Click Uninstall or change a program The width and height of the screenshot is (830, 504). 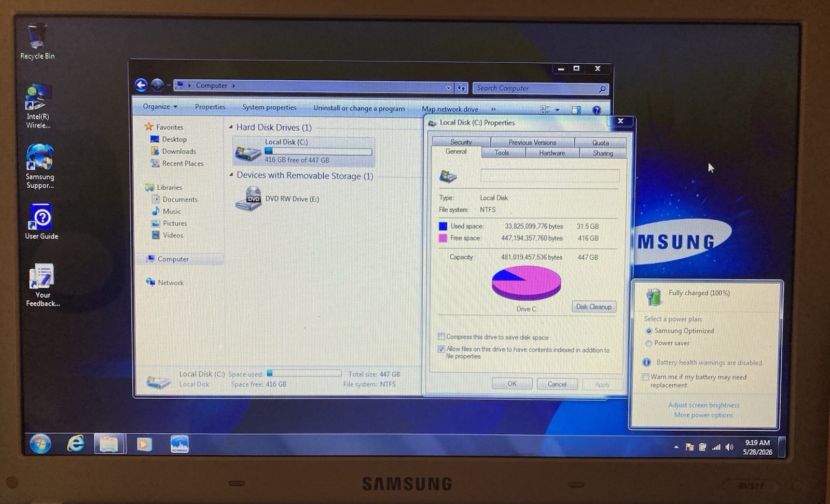[359, 108]
